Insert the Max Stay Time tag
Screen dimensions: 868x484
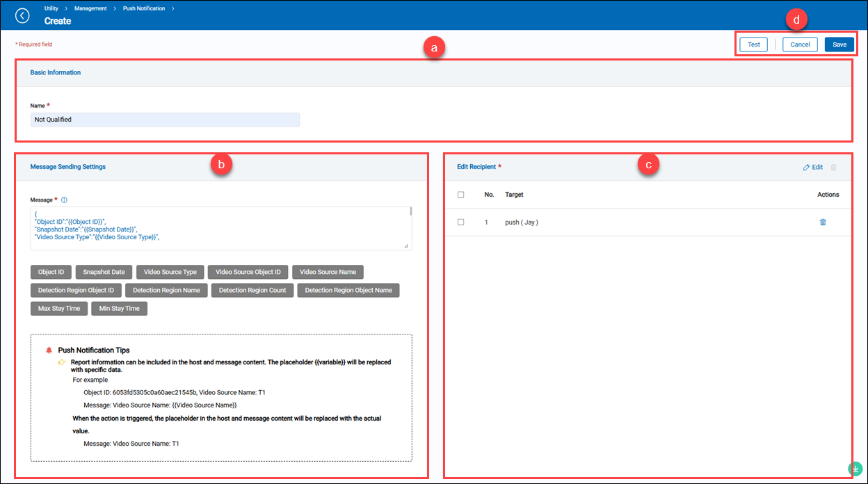pyautogui.click(x=59, y=309)
